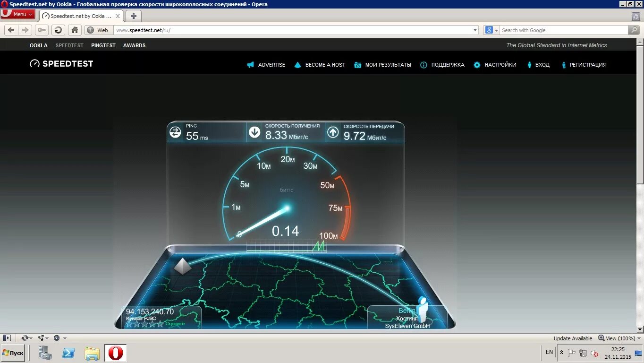
Task: Open the РЕГИСТРАЦИЯ sign-up link
Action: [x=588, y=65]
